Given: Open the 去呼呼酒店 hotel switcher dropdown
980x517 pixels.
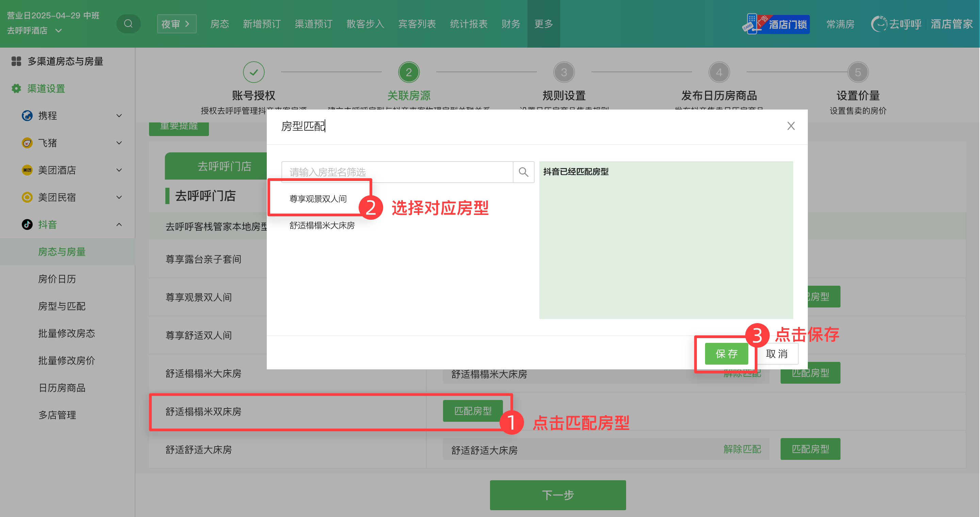Looking at the screenshot, I should [58, 30].
